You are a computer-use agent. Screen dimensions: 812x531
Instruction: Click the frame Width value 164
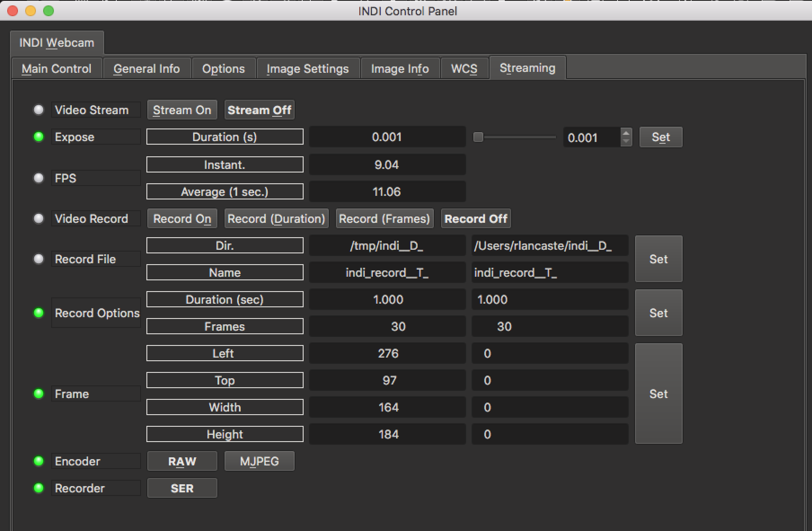[387, 407]
